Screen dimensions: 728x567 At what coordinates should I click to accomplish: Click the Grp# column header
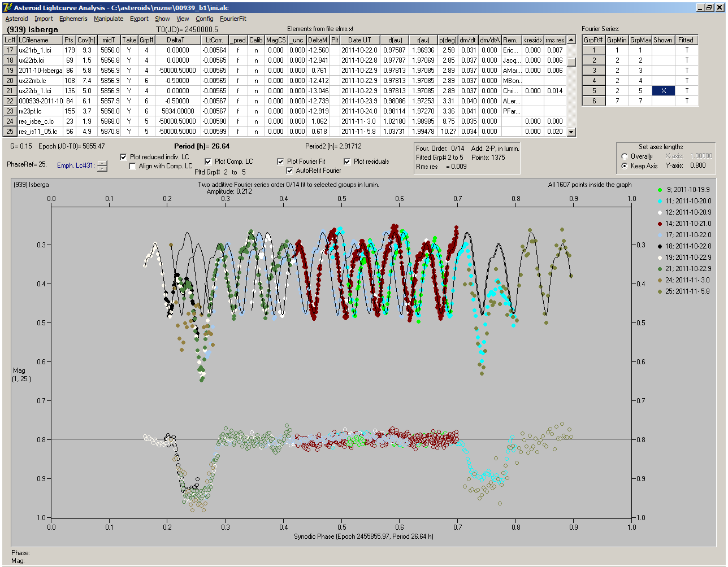pyautogui.click(x=146, y=40)
